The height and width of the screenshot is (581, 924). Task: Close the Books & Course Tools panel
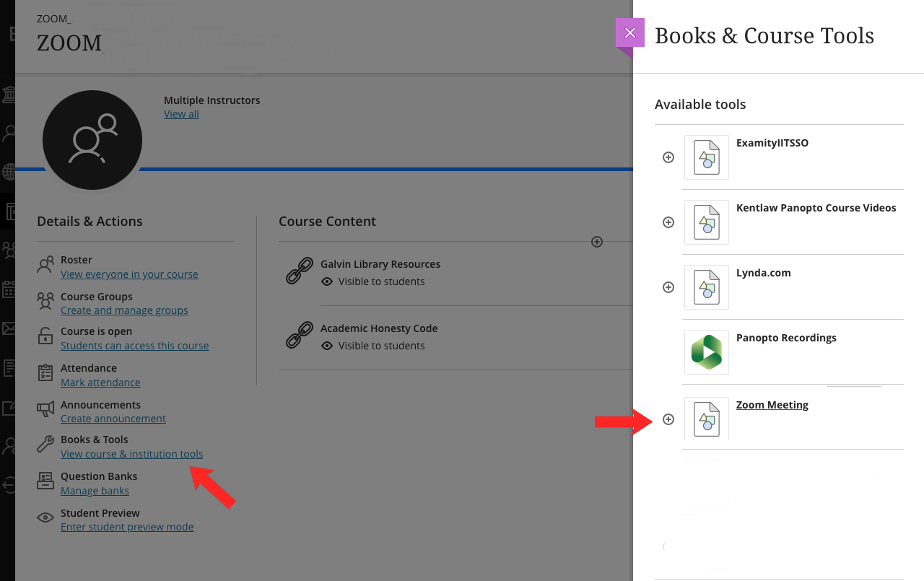coord(630,32)
